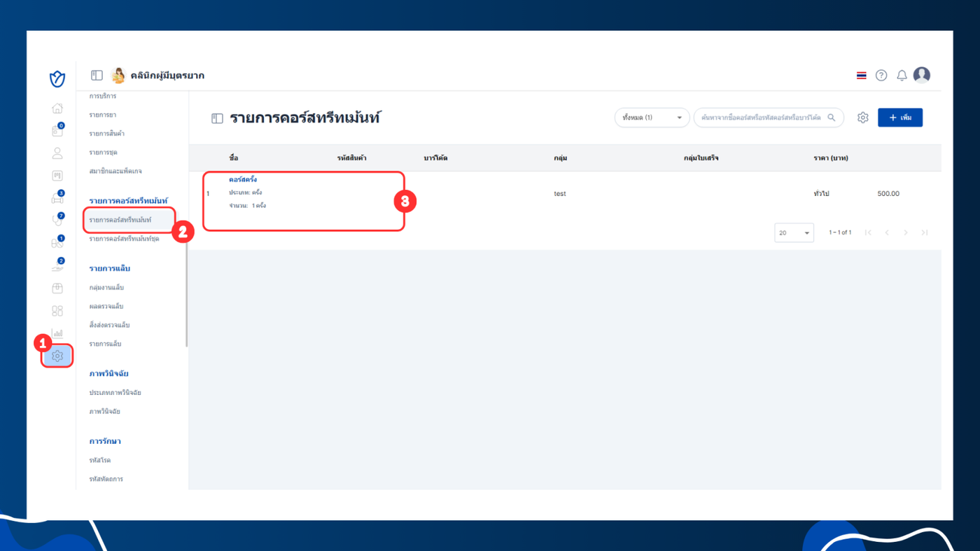Click the test group cell
This screenshot has height=551, width=980.
coord(560,194)
